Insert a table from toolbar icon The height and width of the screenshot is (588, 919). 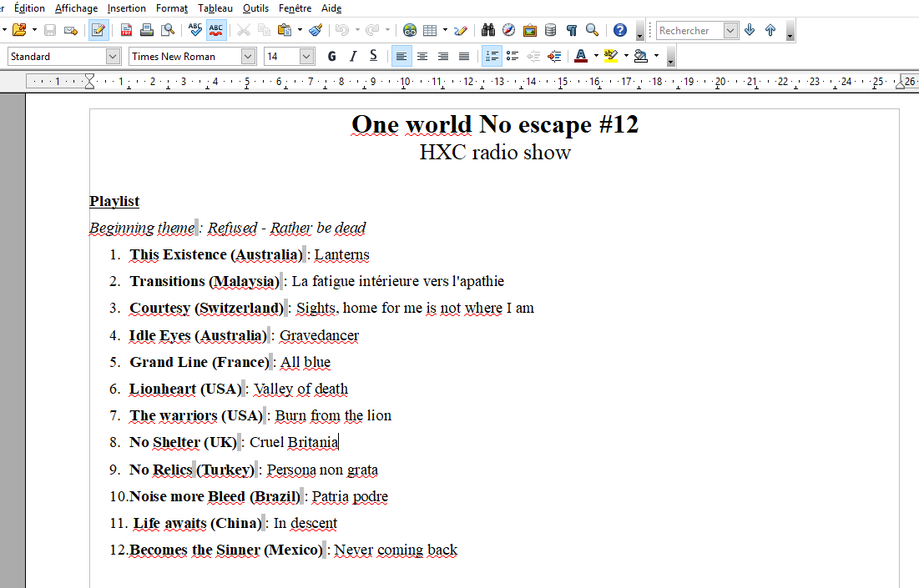coord(430,30)
